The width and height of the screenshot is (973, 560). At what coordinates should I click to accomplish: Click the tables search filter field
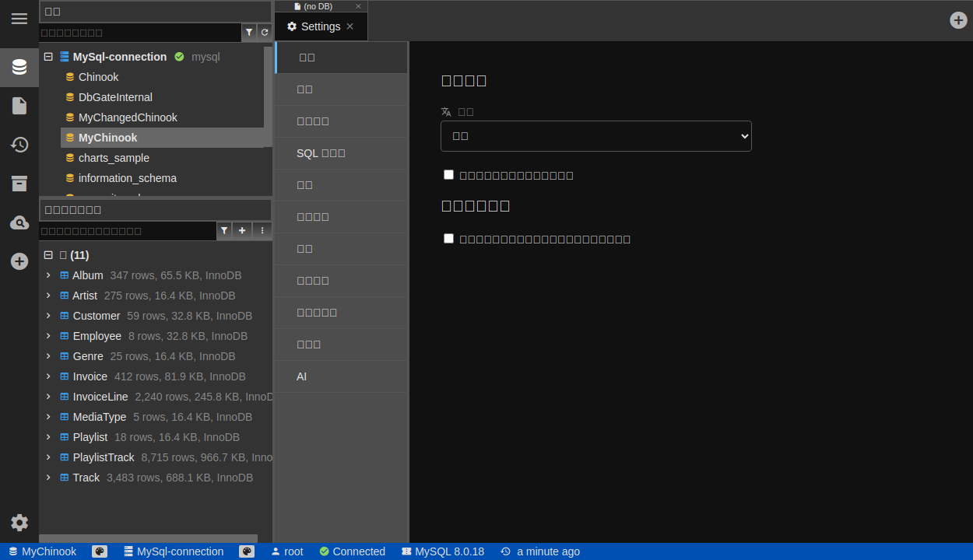coord(127,231)
